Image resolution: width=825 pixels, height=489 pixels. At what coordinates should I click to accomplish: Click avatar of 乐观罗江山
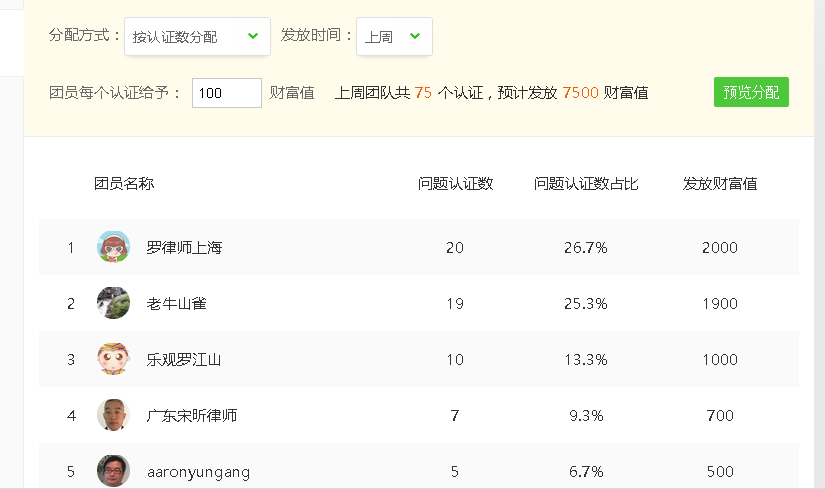114,359
